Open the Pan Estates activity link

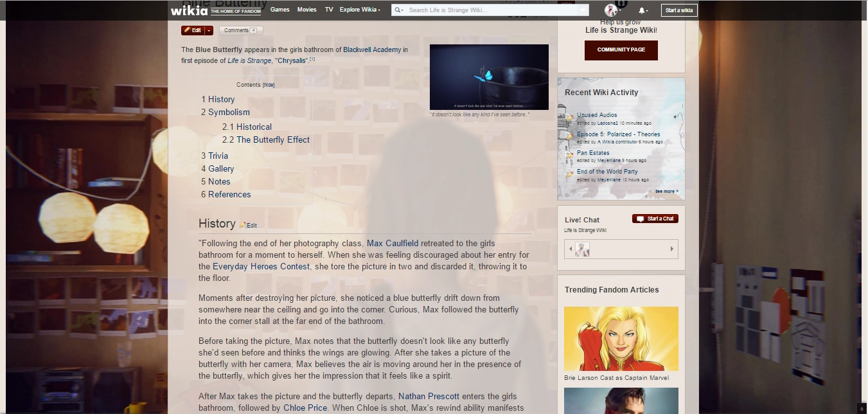click(593, 153)
